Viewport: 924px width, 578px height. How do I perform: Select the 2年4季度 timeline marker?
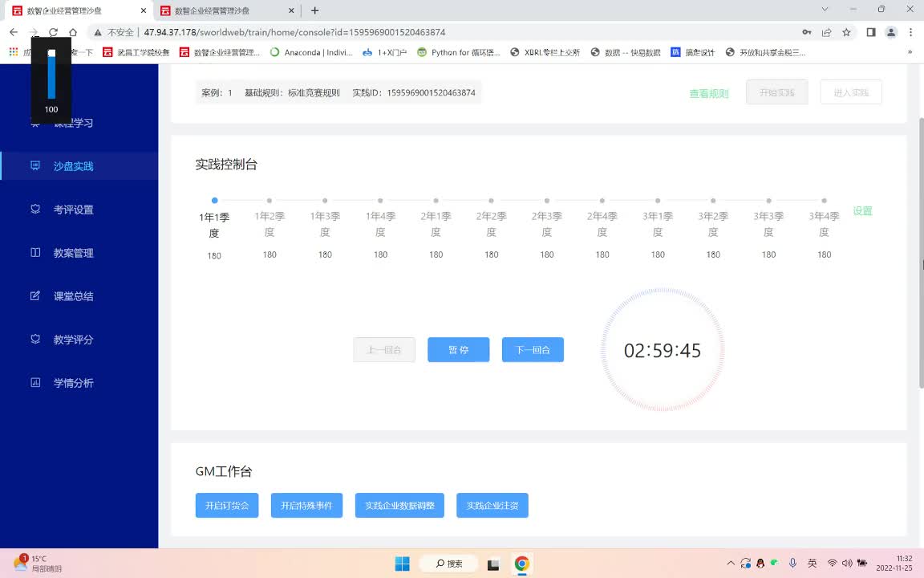click(x=602, y=201)
